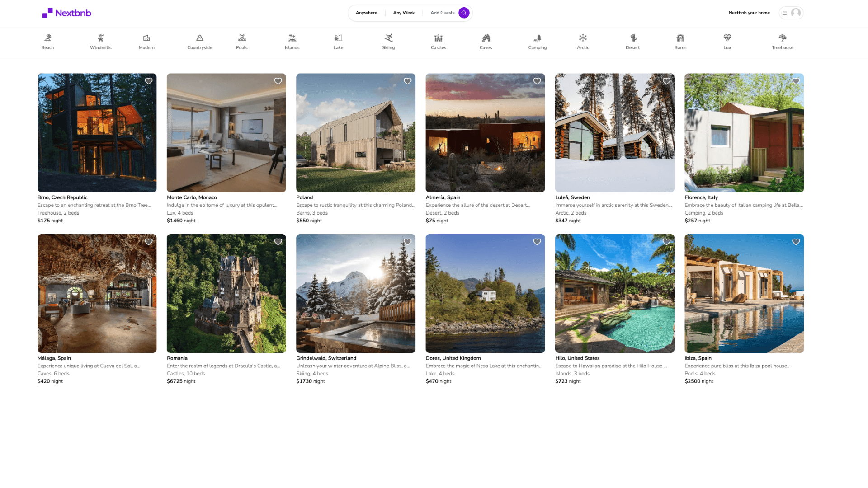Image resolution: width=868 pixels, height=488 pixels.
Task: Click the purple search magnifier icon
Action: tap(463, 13)
